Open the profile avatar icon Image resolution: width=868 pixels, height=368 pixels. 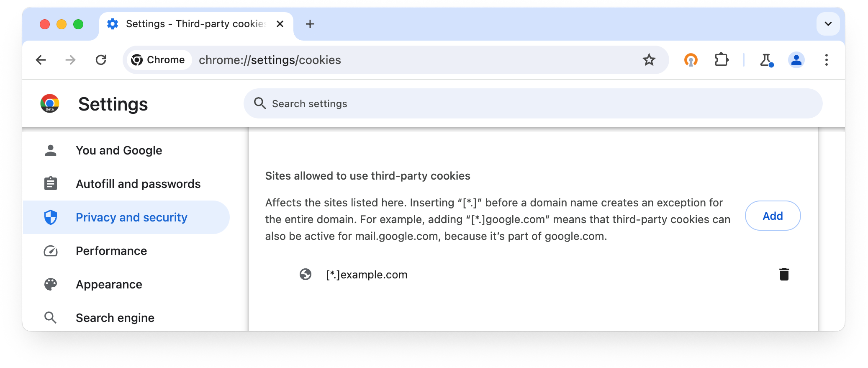796,60
